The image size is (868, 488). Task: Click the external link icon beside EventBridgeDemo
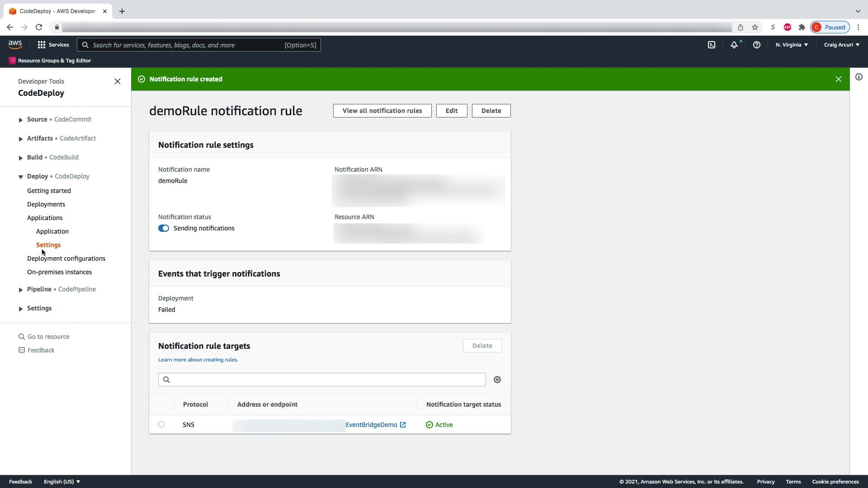point(403,425)
